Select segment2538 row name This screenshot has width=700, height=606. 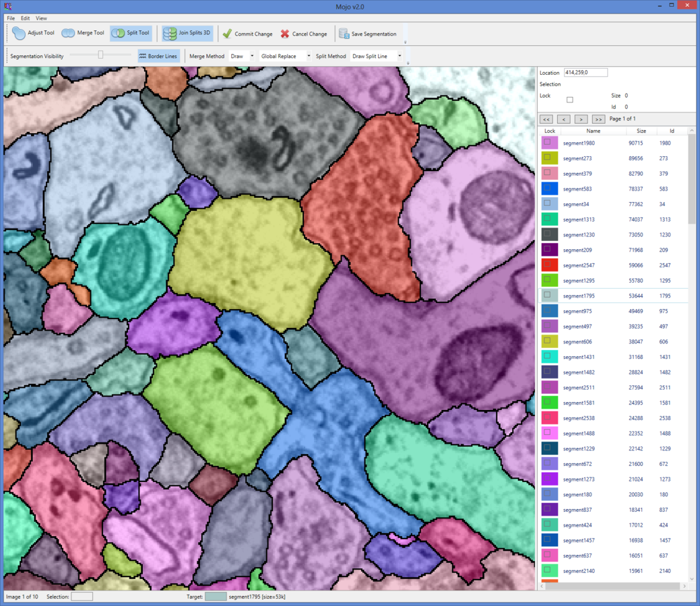(x=579, y=418)
